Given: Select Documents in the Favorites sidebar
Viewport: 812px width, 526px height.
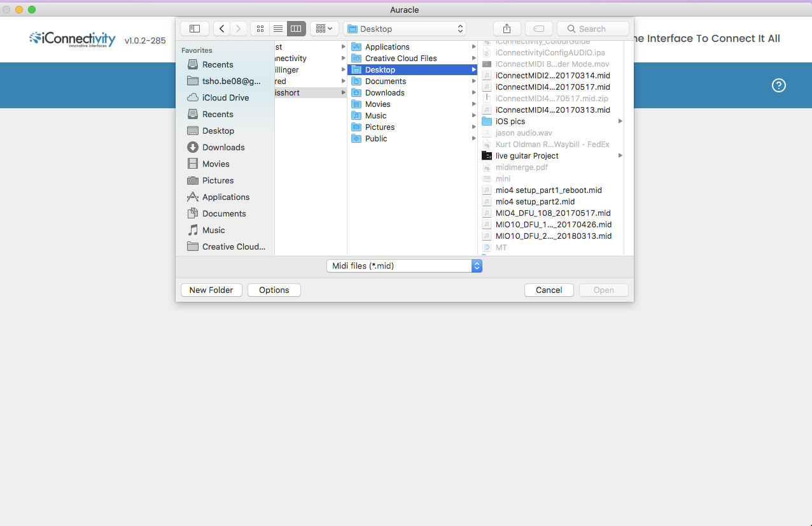Looking at the screenshot, I should tap(216, 213).
